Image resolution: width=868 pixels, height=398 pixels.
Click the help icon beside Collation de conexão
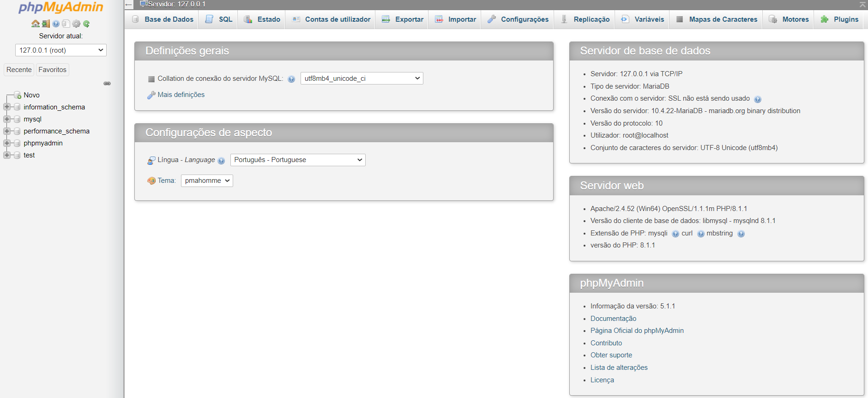[x=291, y=79]
